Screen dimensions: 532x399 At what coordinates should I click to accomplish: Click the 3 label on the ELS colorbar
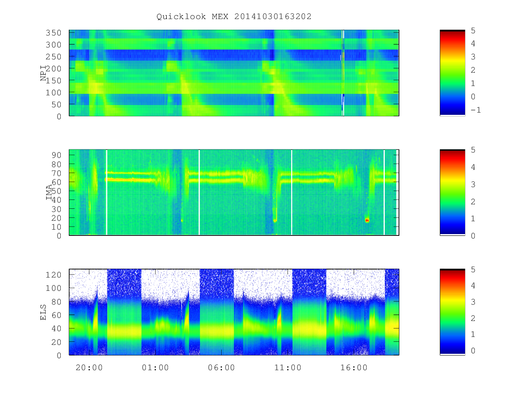[473, 301]
